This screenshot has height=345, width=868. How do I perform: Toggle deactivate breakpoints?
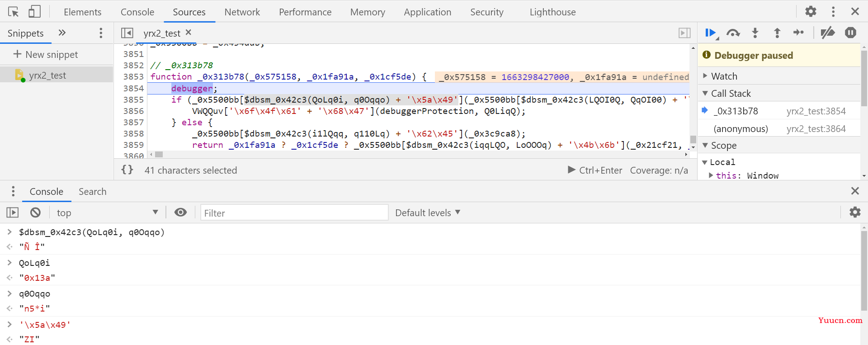(827, 33)
